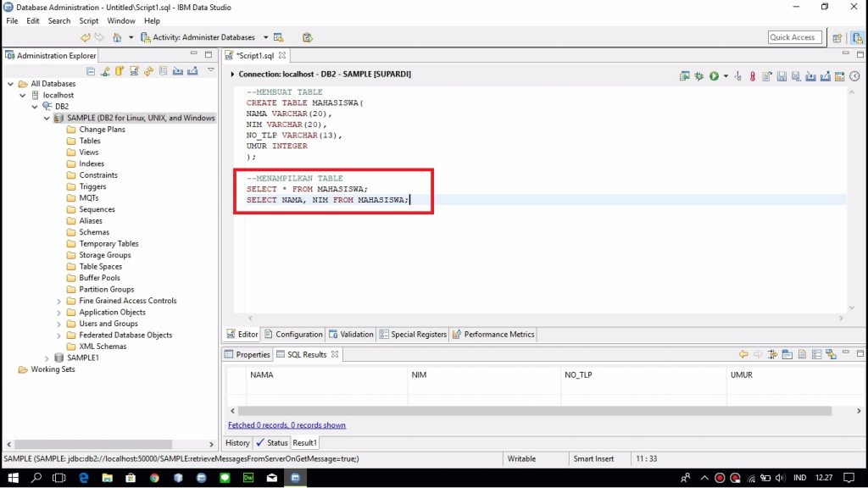Expand the Connection details section
Image resolution: width=868 pixels, height=488 pixels.
(x=232, y=75)
